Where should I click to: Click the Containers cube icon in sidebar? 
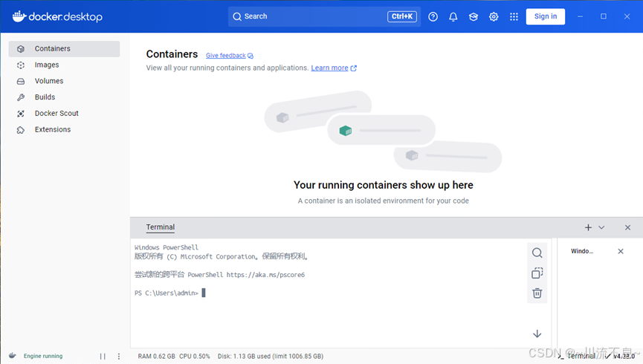(x=21, y=49)
